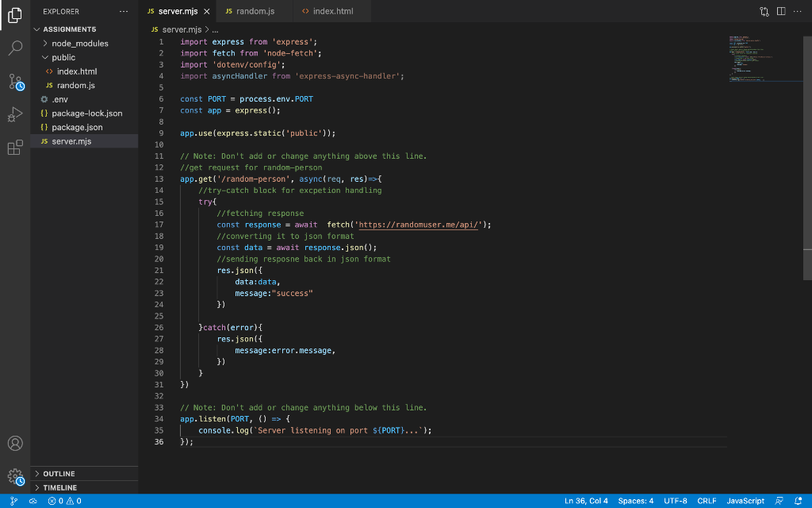Click the feedback icon in status bar
The height and width of the screenshot is (508, 812).
click(779, 501)
